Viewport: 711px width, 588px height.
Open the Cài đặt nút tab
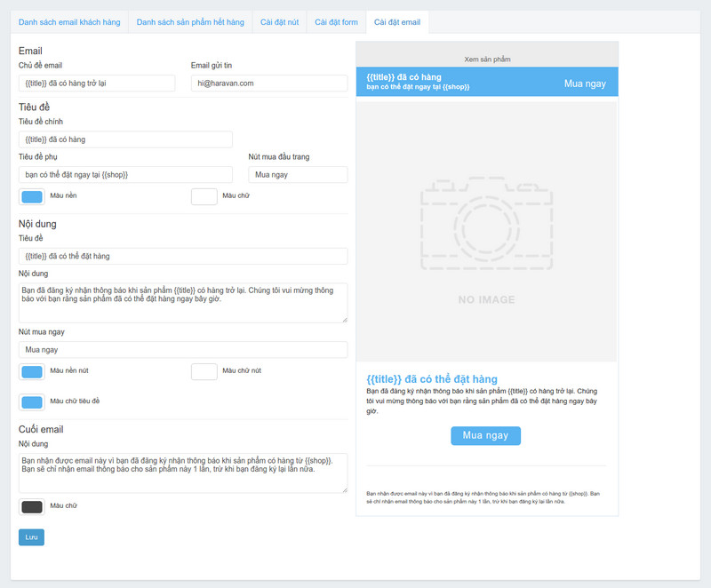[x=279, y=21]
